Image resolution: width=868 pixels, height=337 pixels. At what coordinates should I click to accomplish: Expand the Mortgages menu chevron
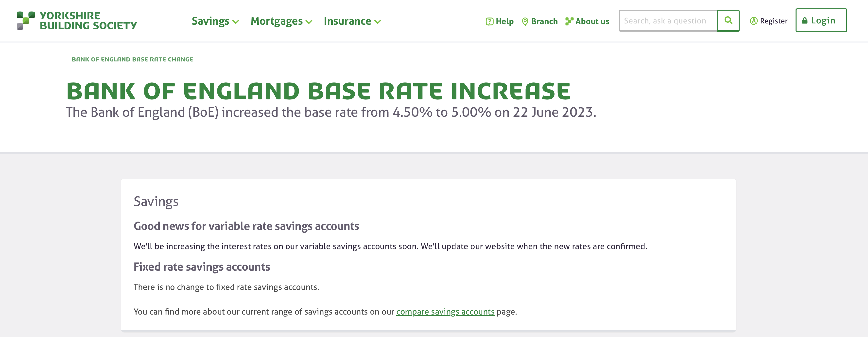coord(309,22)
